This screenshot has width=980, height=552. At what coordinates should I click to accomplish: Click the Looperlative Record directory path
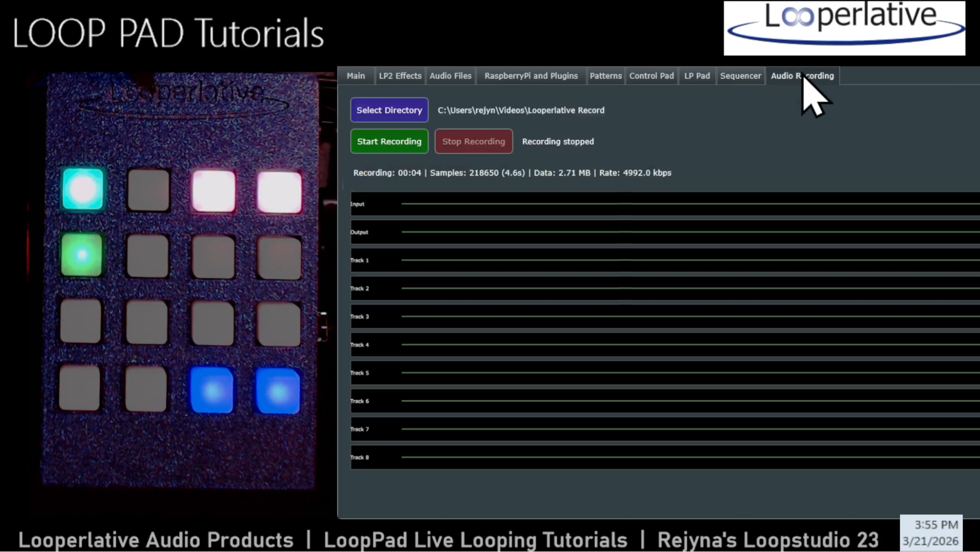521,110
